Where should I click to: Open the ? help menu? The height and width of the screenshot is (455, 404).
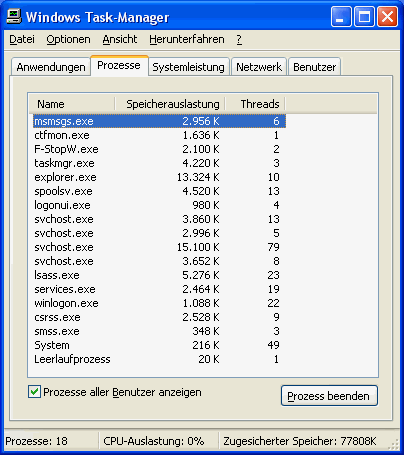[x=239, y=39]
